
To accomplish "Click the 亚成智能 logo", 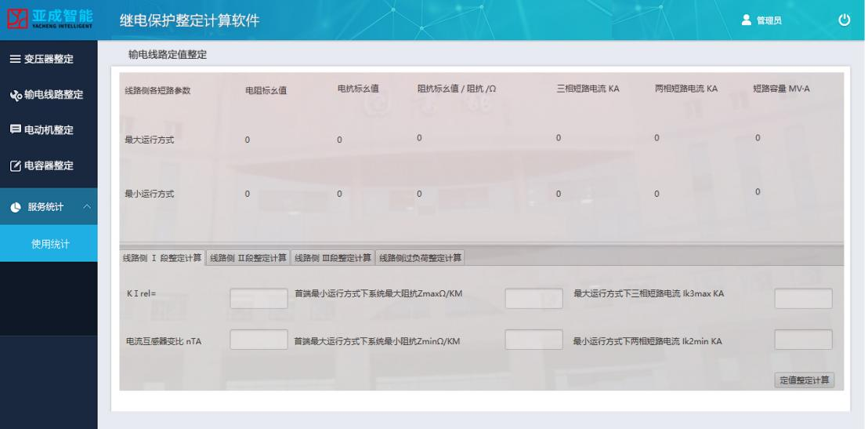I will point(49,20).
